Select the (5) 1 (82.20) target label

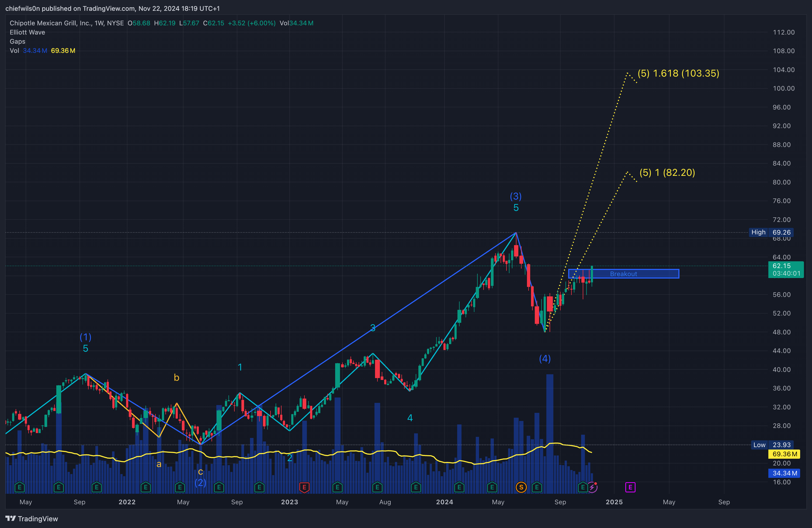[667, 173]
